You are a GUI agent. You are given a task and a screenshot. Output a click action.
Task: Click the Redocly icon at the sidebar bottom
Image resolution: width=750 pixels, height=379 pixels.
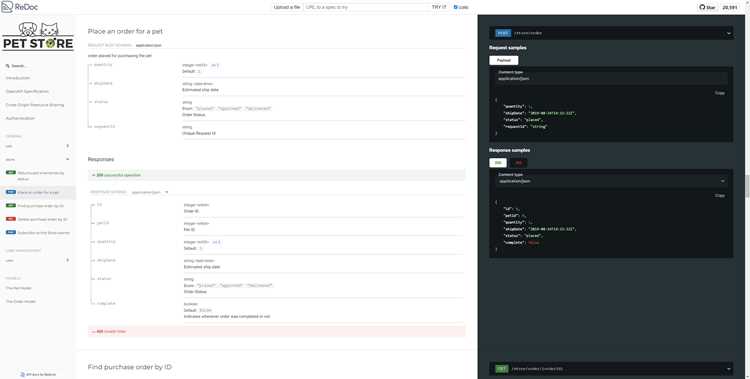coord(22,375)
